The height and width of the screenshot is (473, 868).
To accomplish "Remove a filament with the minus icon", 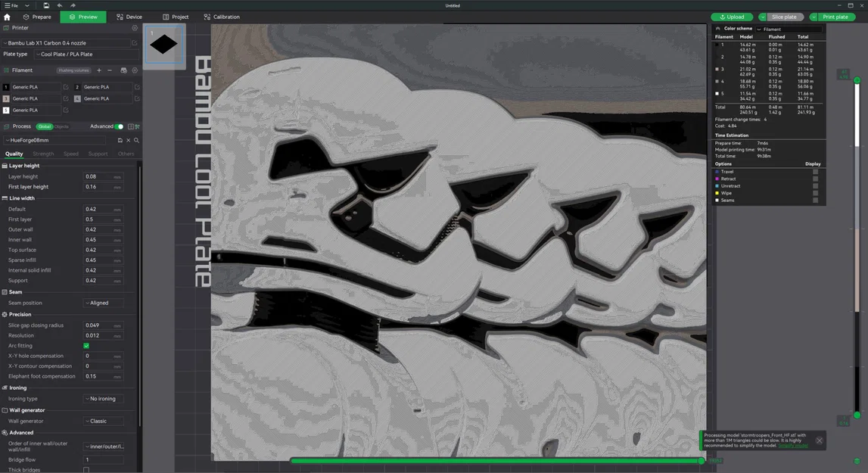I will coord(110,70).
